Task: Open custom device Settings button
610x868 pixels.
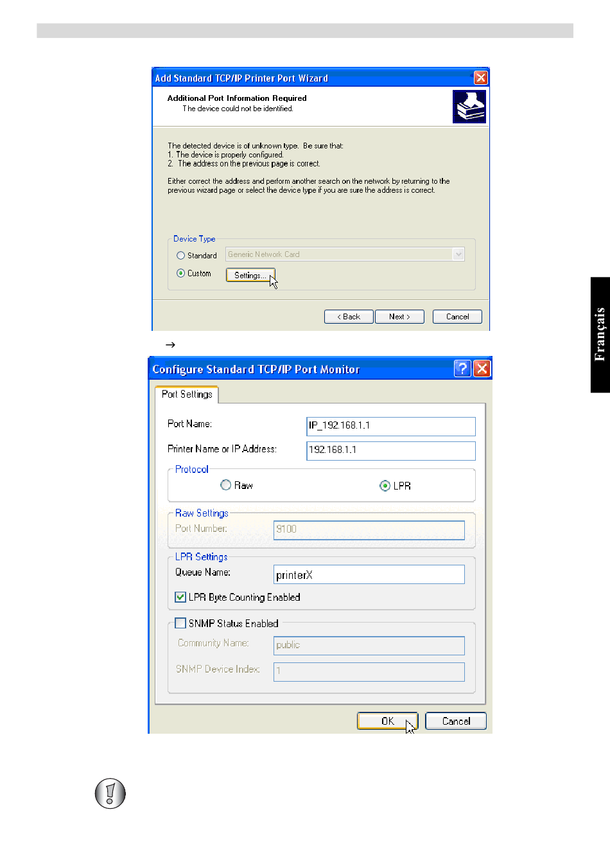Action: click(x=250, y=275)
